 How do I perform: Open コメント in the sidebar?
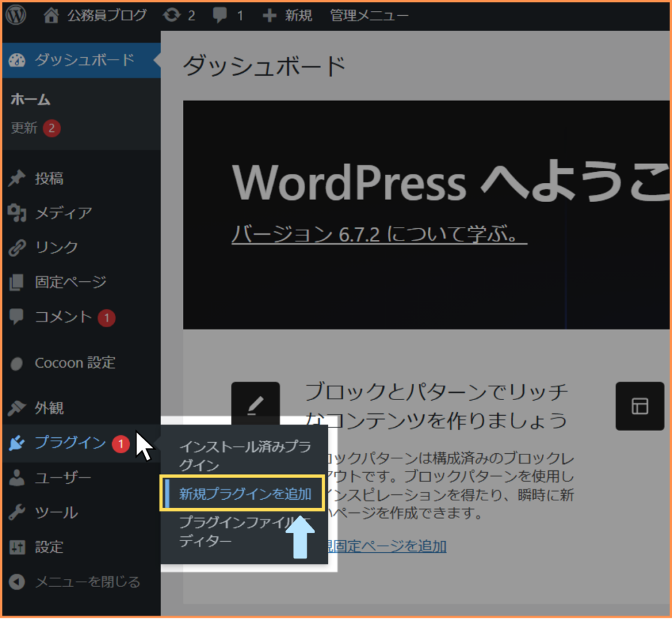pyautogui.click(x=64, y=317)
